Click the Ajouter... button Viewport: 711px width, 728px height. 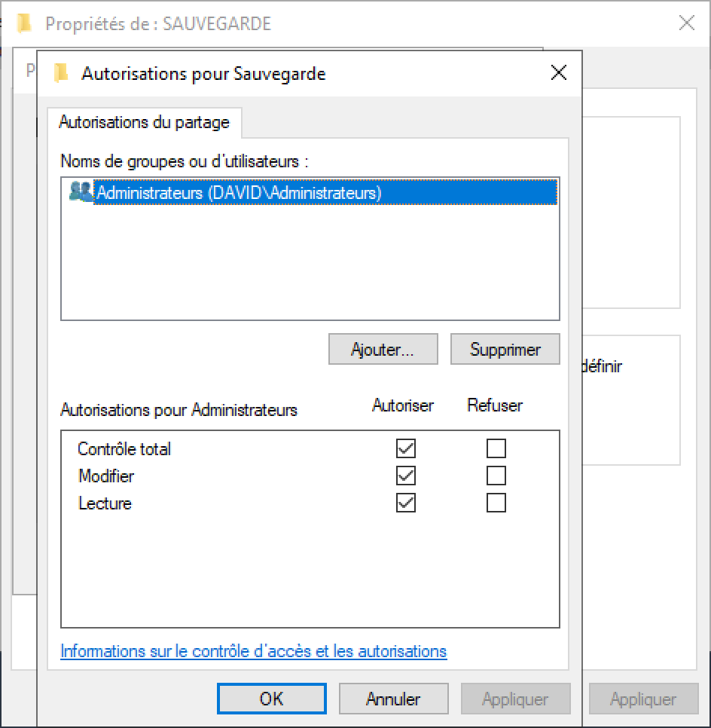coord(383,349)
